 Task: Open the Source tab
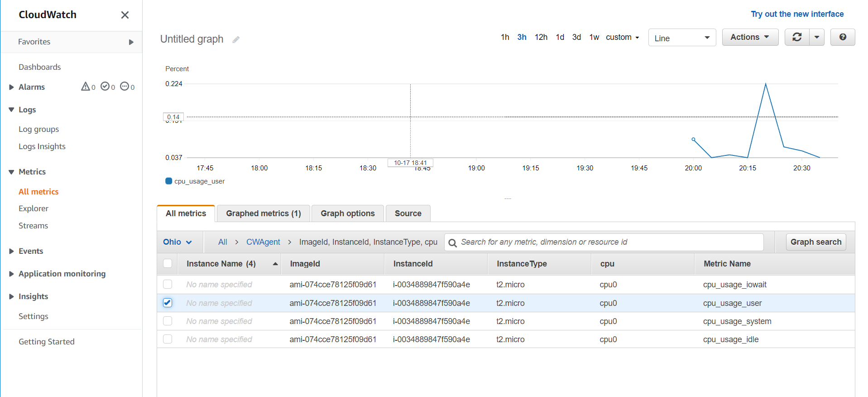coord(408,213)
